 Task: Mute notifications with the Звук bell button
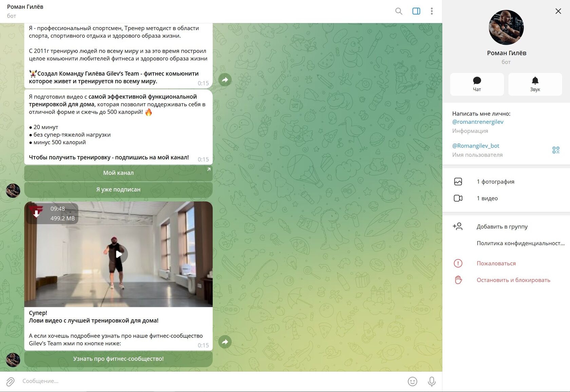[x=535, y=84]
